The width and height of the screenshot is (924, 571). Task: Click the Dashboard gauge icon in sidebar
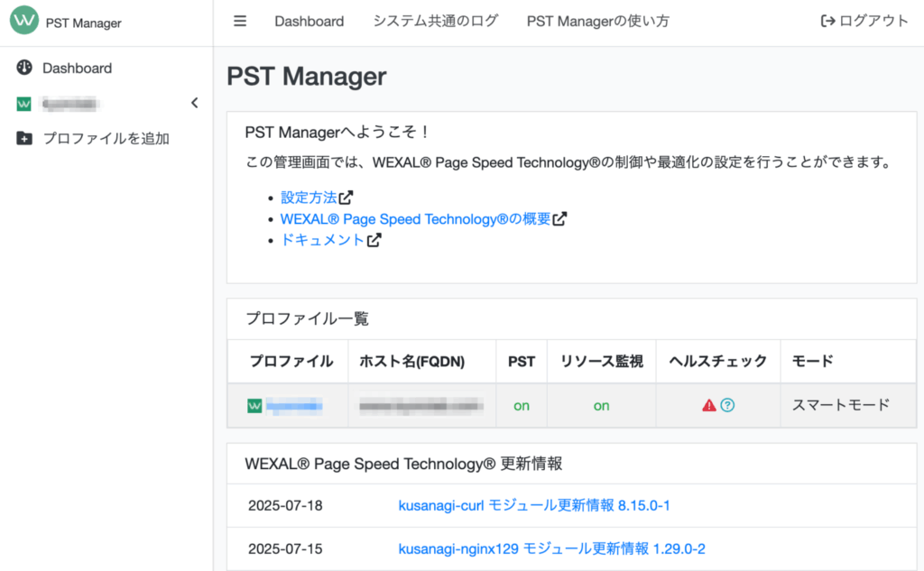coord(24,68)
